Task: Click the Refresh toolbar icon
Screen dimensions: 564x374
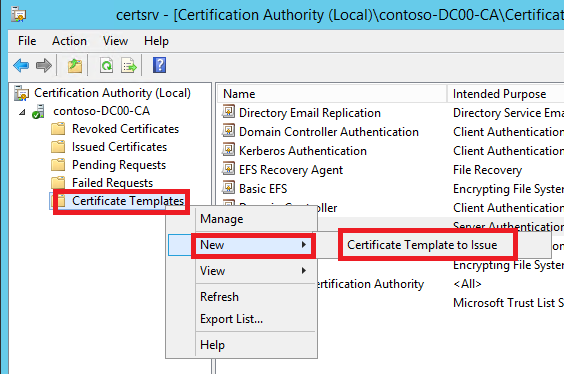Action: [x=106, y=66]
